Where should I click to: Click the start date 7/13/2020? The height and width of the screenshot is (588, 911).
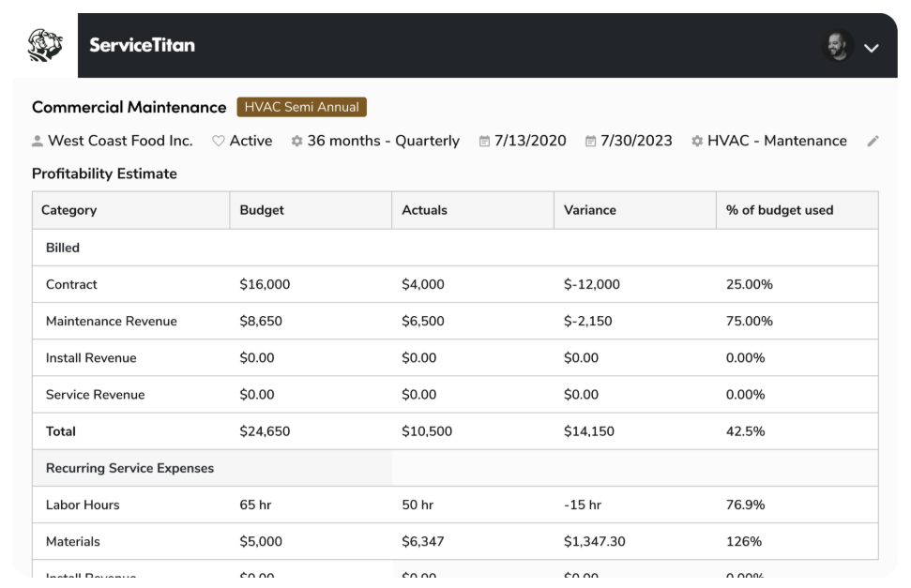coord(530,141)
